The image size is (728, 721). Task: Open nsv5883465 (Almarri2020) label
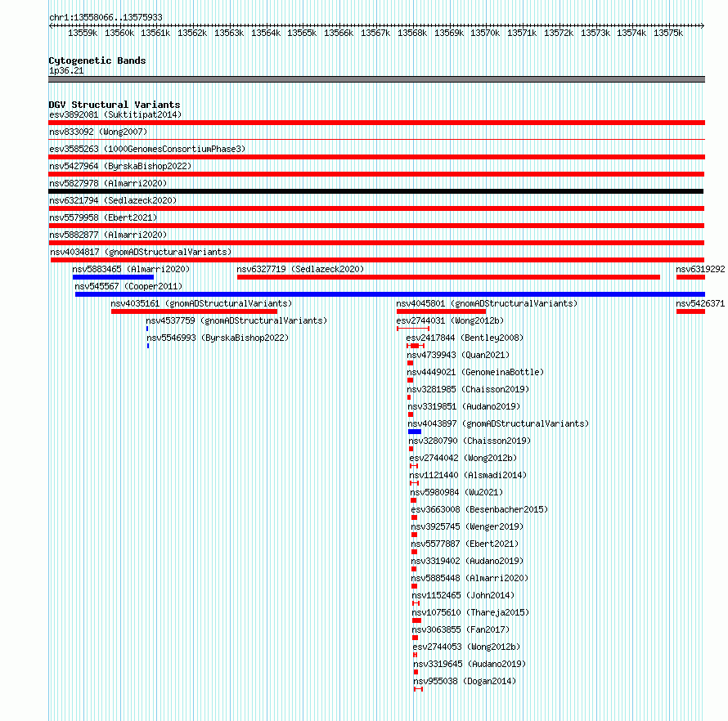(131, 269)
